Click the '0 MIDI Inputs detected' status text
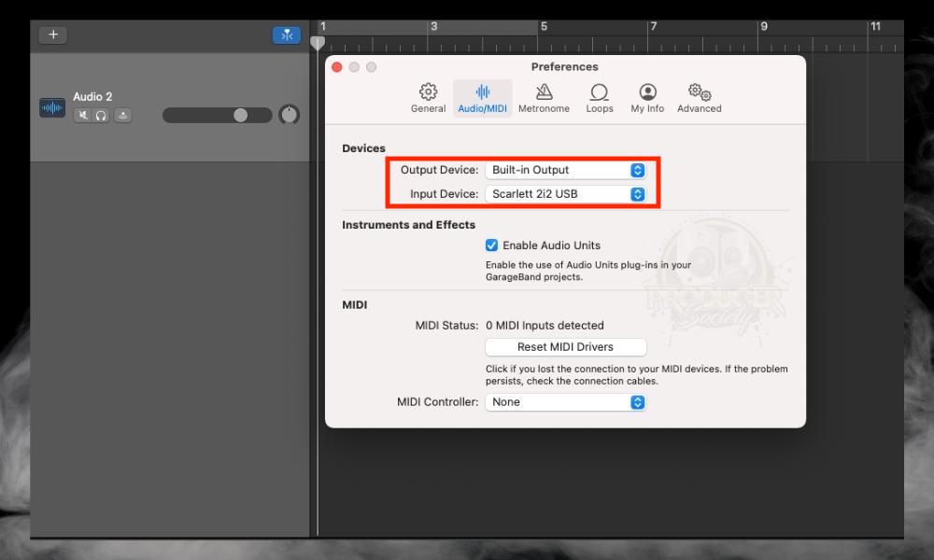The width and height of the screenshot is (934, 560). point(545,326)
